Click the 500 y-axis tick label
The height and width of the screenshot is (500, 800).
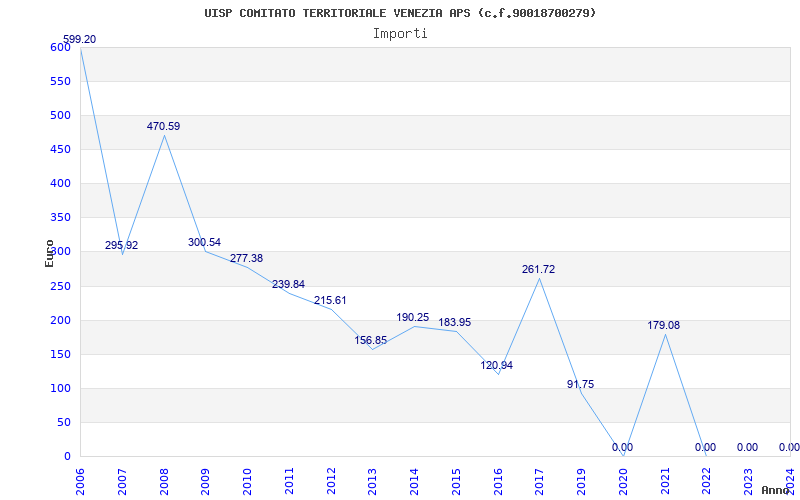click(60, 116)
